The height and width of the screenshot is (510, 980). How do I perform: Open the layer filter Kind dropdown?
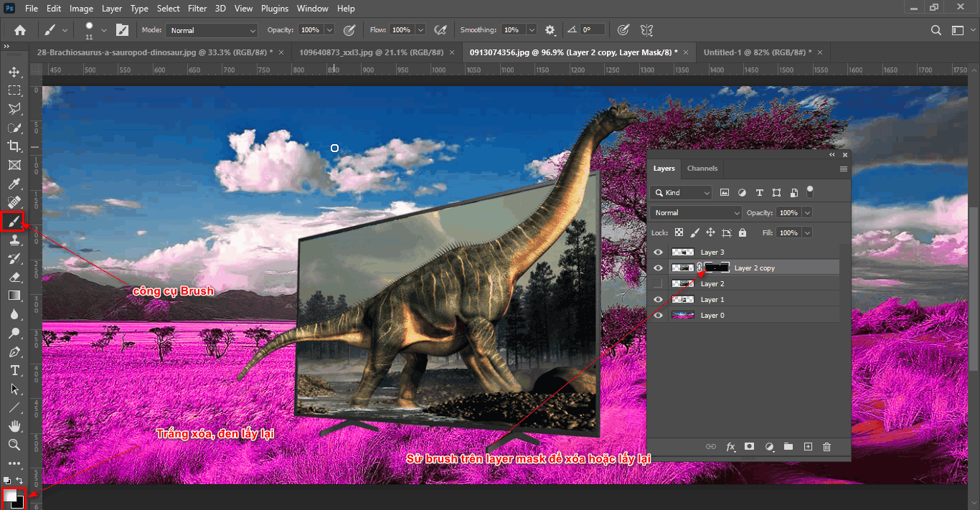coord(680,192)
